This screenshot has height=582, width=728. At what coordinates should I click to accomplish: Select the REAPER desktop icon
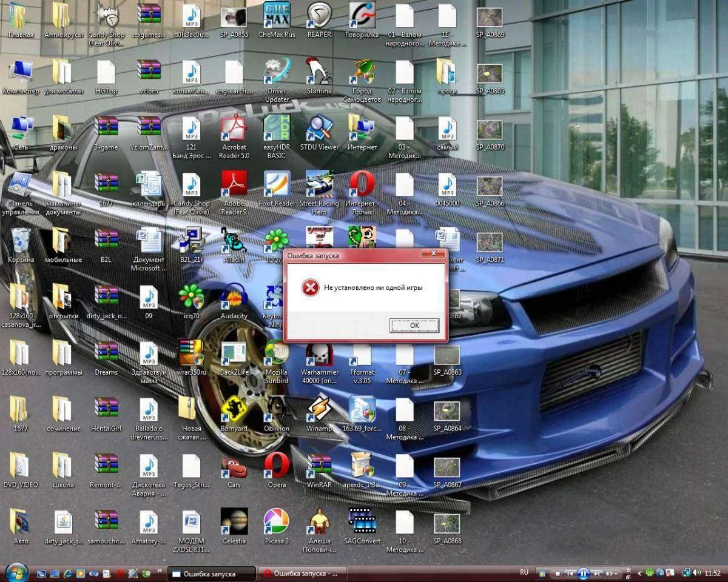click(x=319, y=20)
